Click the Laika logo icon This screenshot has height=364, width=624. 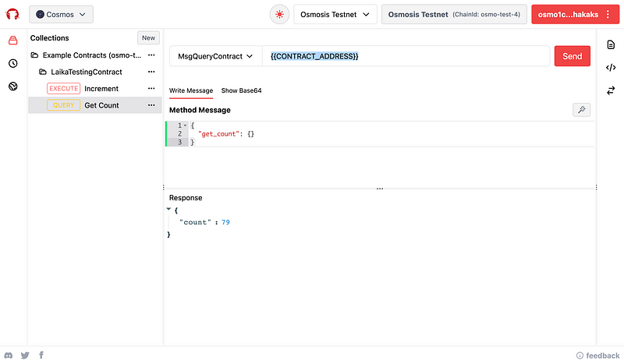click(13, 14)
